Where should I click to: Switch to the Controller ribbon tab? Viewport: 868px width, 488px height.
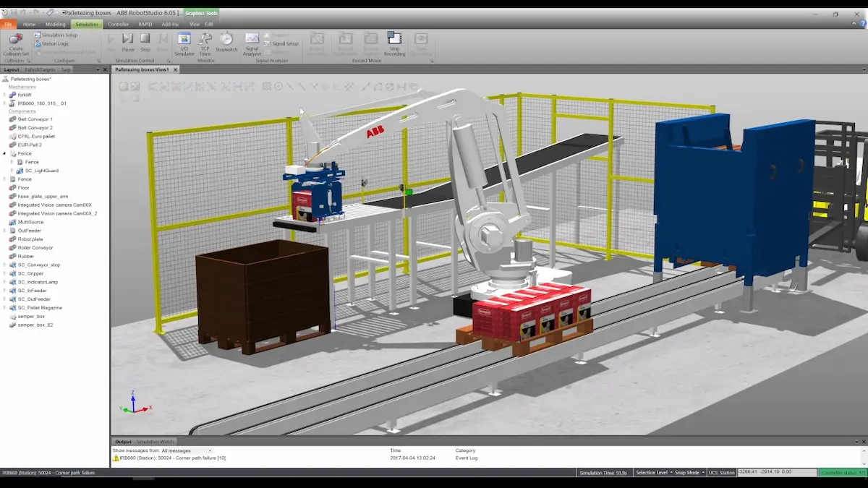118,24
